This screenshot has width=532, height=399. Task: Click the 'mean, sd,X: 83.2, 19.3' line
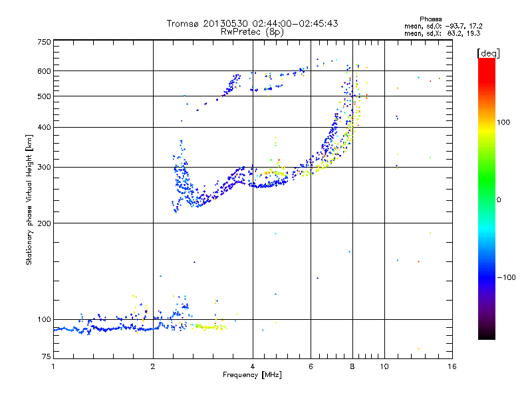(442, 33)
